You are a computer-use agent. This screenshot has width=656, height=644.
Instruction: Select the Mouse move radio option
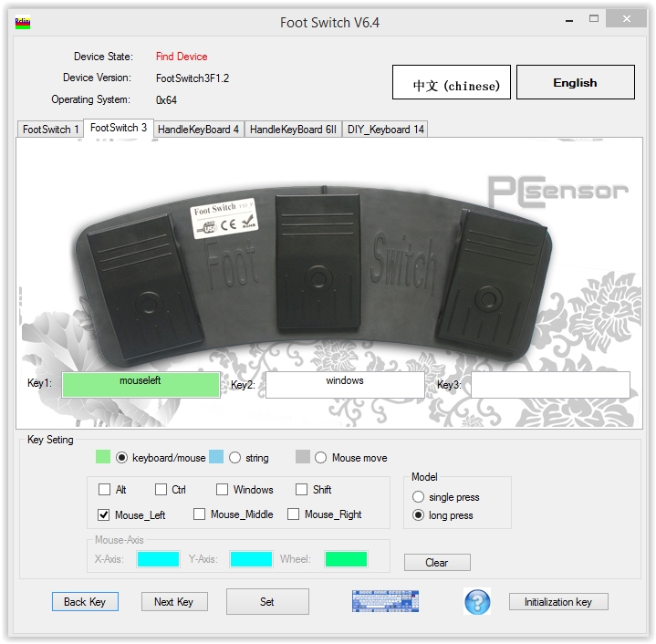point(320,458)
